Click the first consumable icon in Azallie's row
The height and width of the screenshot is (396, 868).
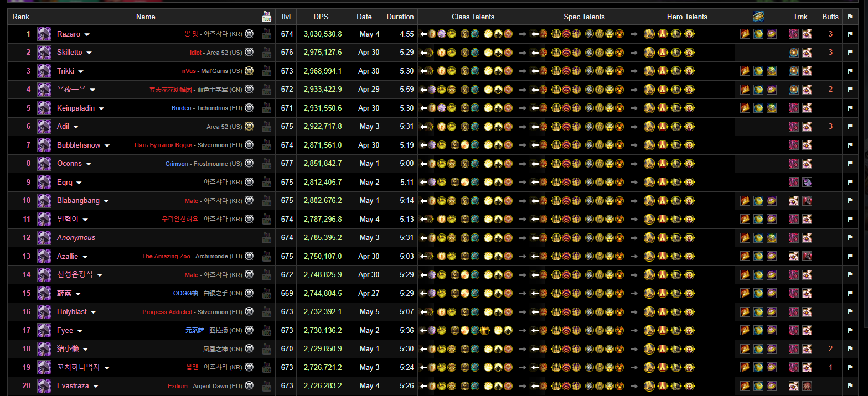(745, 256)
